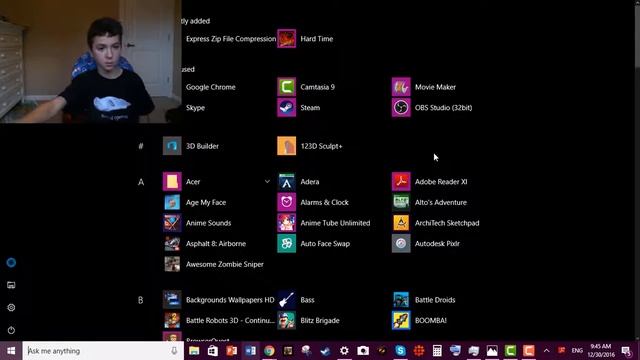Switch to green Camtasia taskbar icon
Screen dimensions: 640x360
coord(510,351)
